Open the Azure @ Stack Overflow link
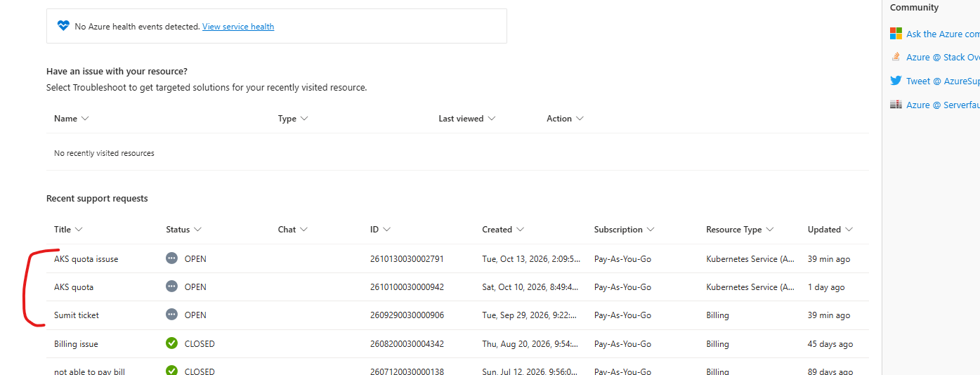Viewport: 980px width, 375px height. coord(943,58)
